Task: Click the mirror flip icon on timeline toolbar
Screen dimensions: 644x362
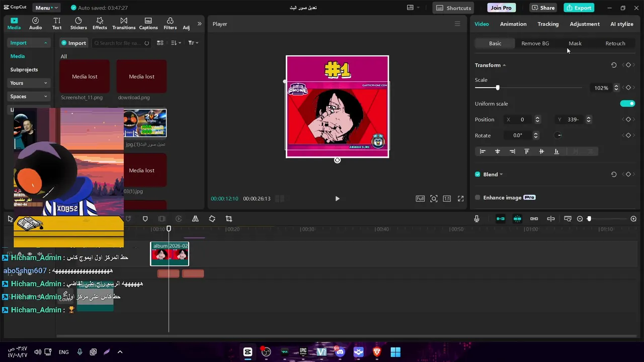Action: 195,219
